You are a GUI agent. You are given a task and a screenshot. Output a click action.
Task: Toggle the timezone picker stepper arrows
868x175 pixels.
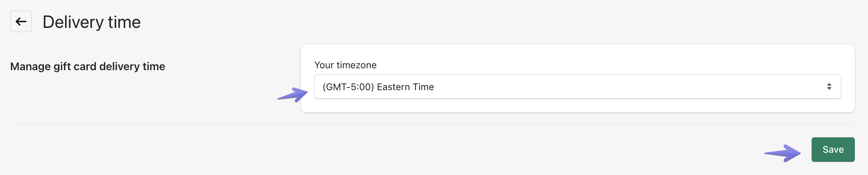(x=829, y=87)
